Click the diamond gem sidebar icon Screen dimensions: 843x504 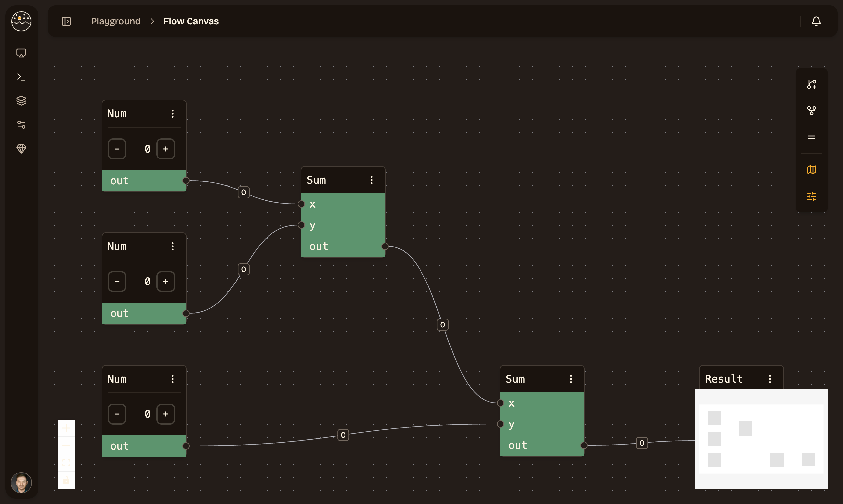[x=21, y=149]
